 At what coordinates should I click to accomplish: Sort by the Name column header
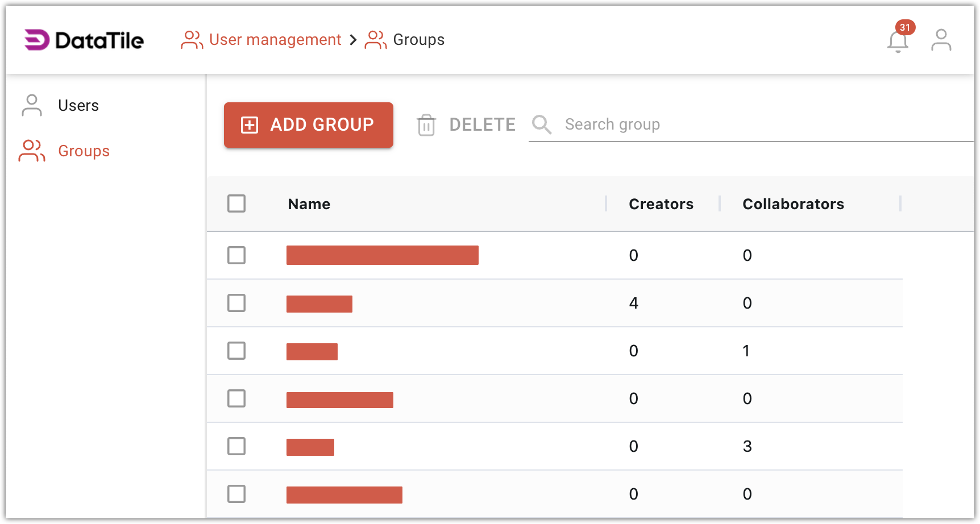[x=309, y=204]
